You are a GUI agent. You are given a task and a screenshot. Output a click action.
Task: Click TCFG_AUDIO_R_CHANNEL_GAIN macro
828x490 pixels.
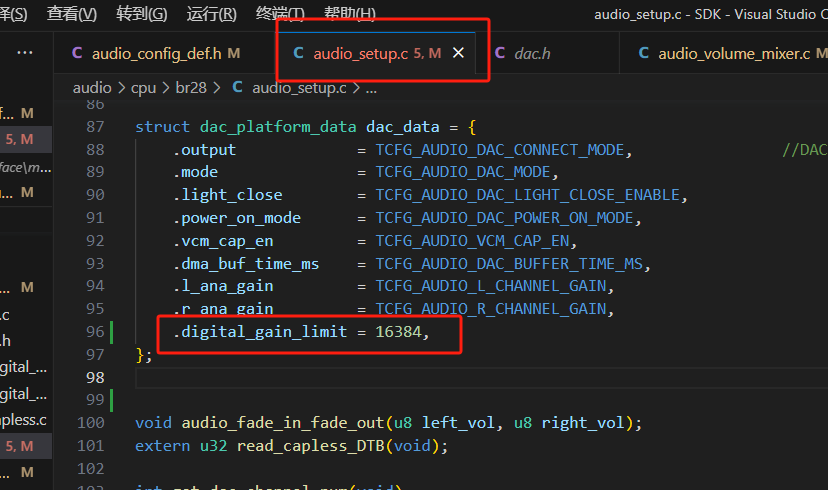click(x=491, y=309)
